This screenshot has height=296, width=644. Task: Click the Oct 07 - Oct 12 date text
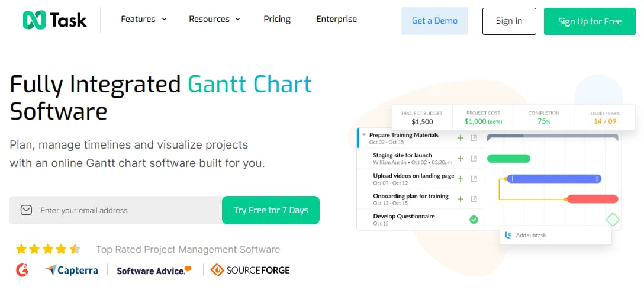[391, 183]
